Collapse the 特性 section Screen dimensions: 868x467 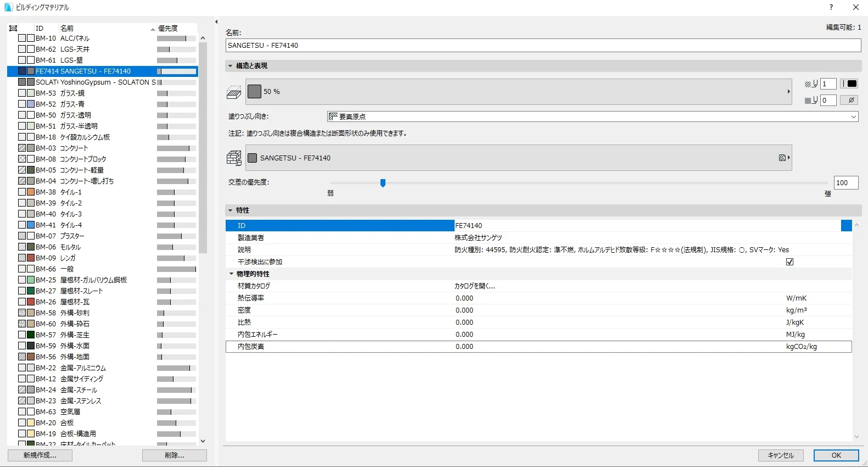click(x=231, y=210)
